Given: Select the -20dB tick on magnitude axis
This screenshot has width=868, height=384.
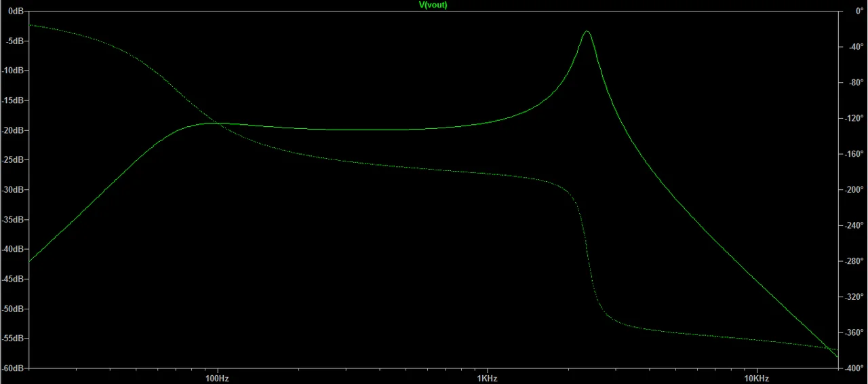Looking at the screenshot, I should click(x=13, y=130).
